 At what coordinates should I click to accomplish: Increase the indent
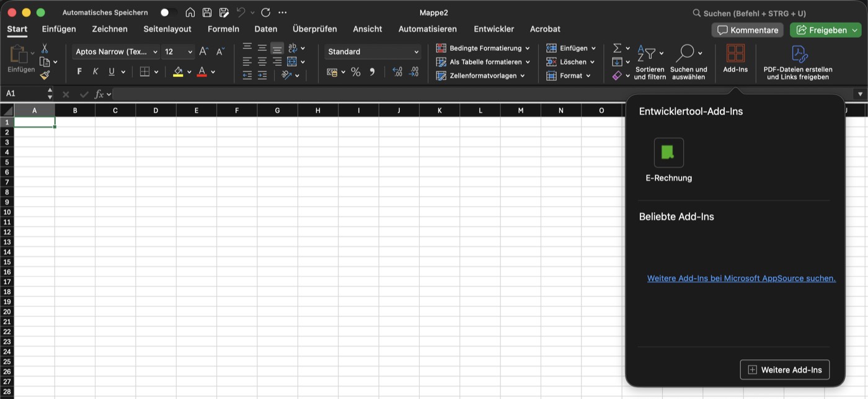pyautogui.click(x=262, y=75)
